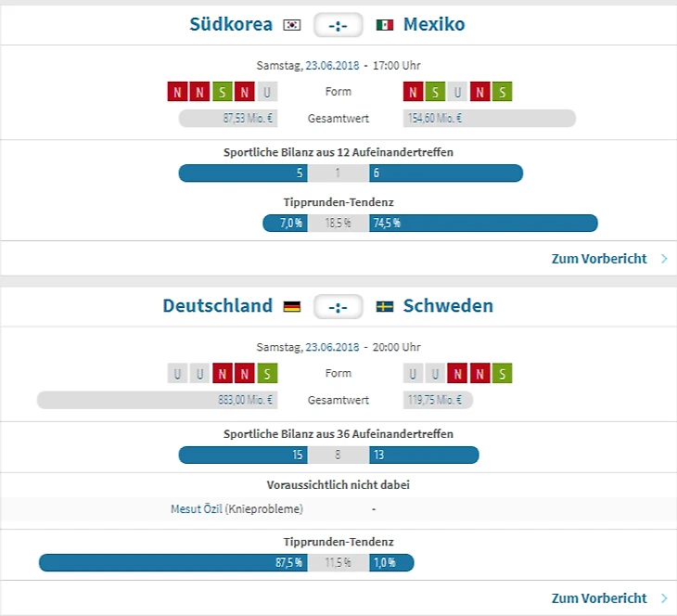Open Zum Vorbericht for Südkorea–Mexiko
The width and height of the screenshot is (677, 616).
point(599,259)
